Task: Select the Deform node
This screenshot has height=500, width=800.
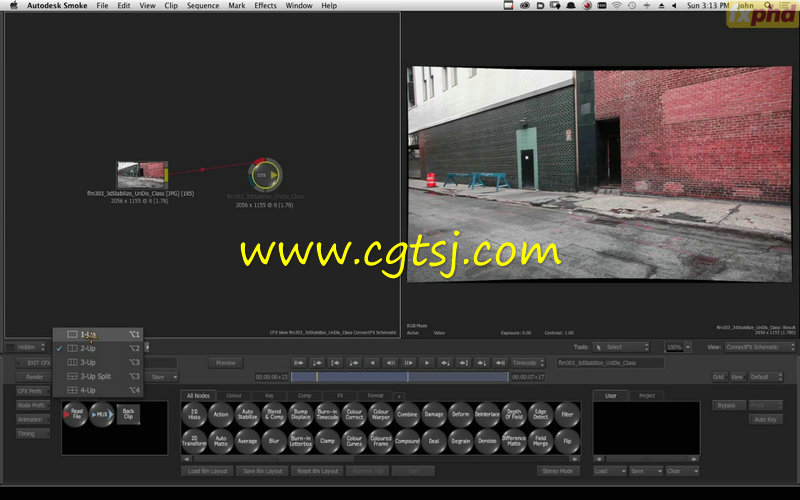Action: (x=460, y=414)
